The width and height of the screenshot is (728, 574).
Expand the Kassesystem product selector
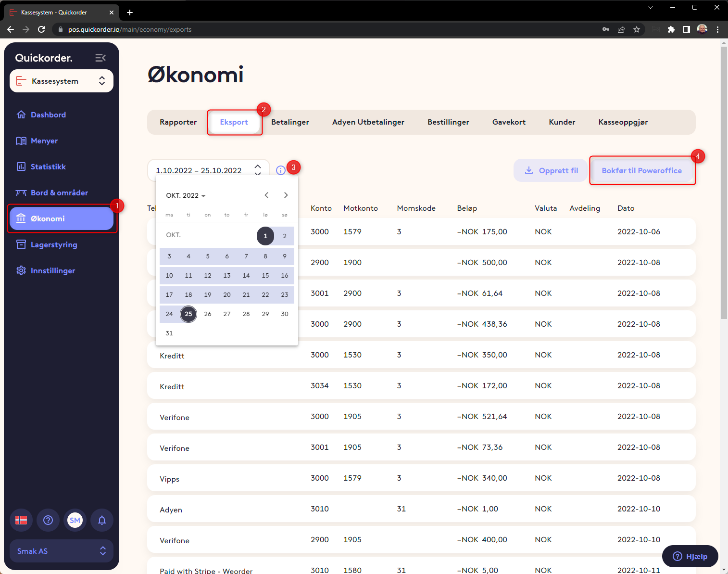click(x=62, y=81)
